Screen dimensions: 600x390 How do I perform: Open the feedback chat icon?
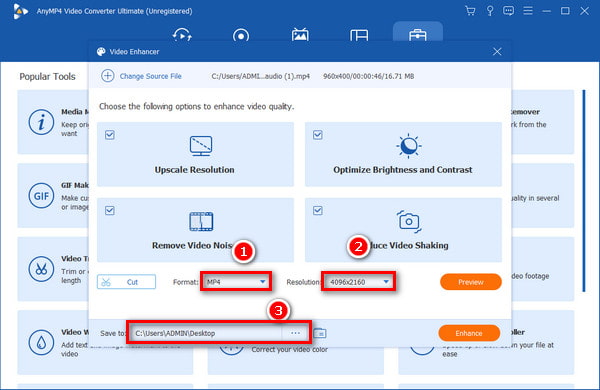508,11
